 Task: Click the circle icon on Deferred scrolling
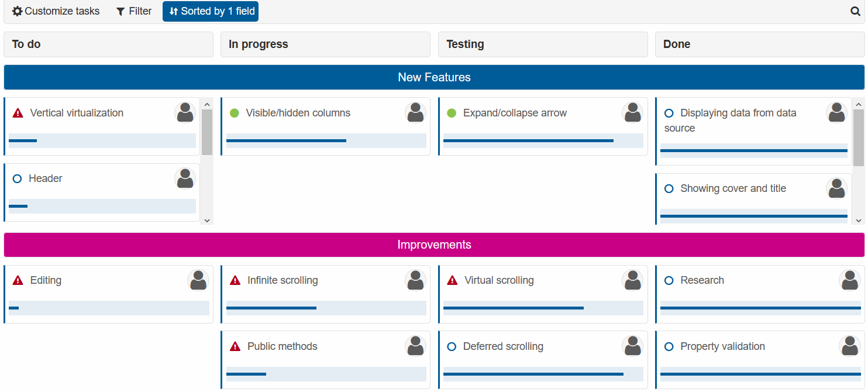click(x=452, y=346)
